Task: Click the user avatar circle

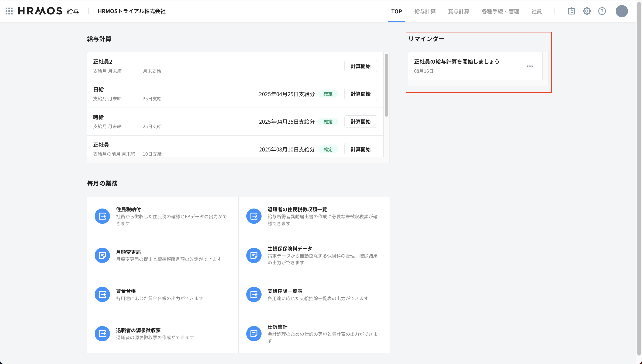Action: [x=622, y=11]
